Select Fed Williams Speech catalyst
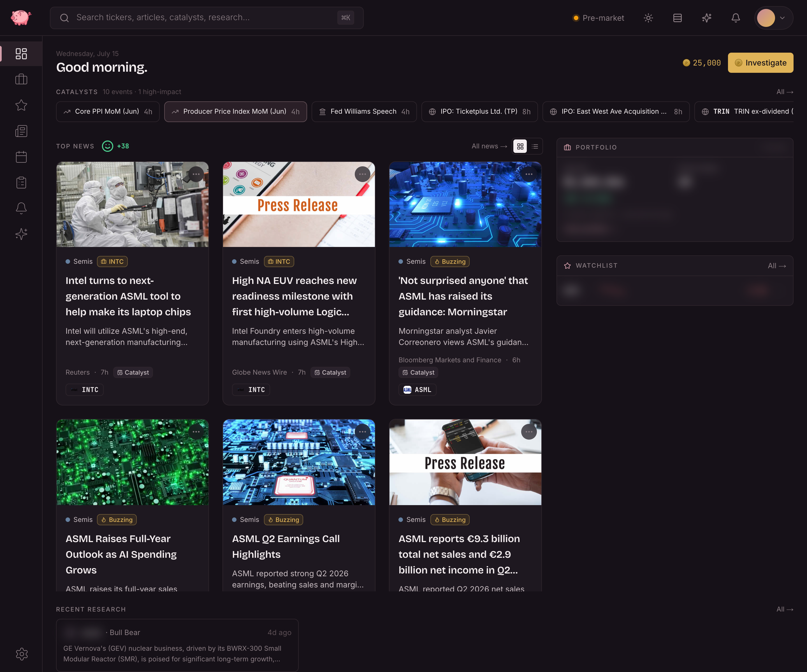807x672 pixels. click(x=364, y=112)
